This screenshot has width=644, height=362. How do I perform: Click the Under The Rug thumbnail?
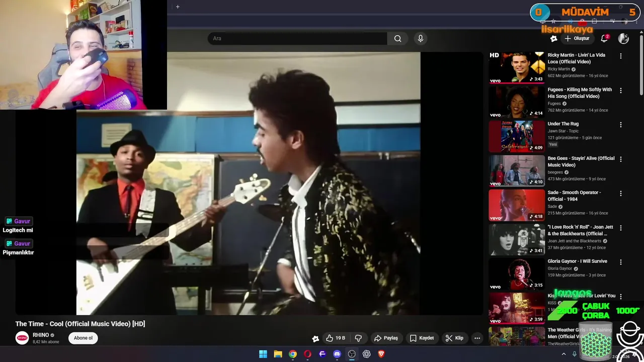[x=517, y=136]
